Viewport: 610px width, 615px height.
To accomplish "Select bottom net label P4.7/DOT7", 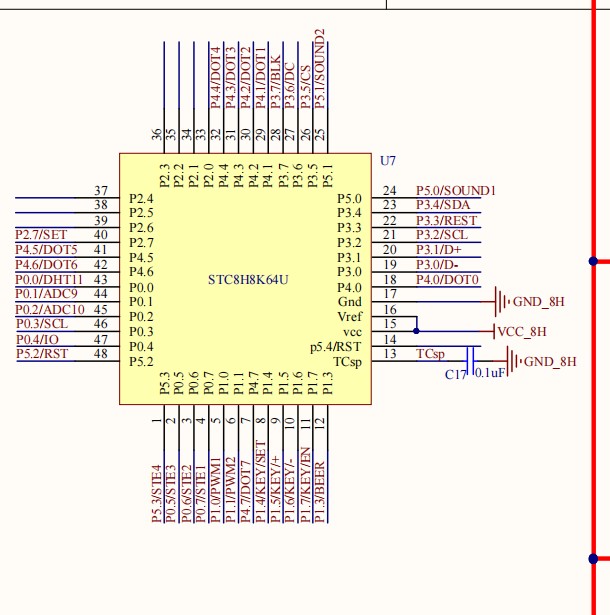I will (x=246, y=491).
